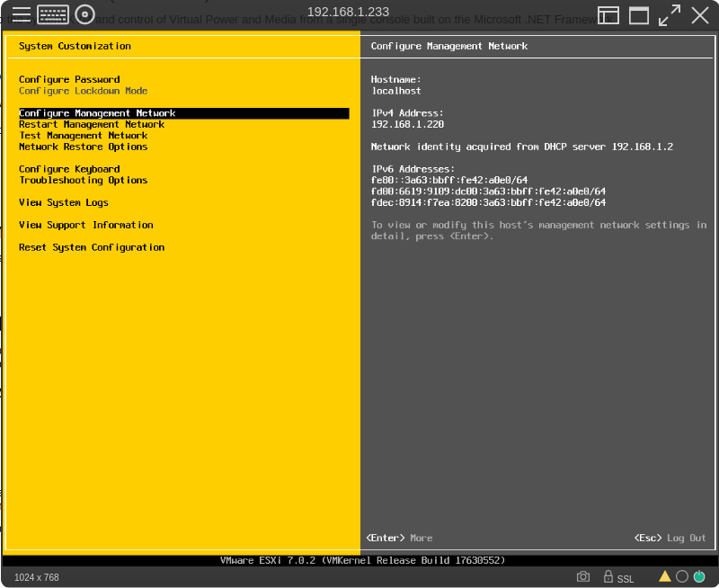Enter full screen with the expand arrows icon
Screen dimensions: 719x588
click(x=669, y=15)
